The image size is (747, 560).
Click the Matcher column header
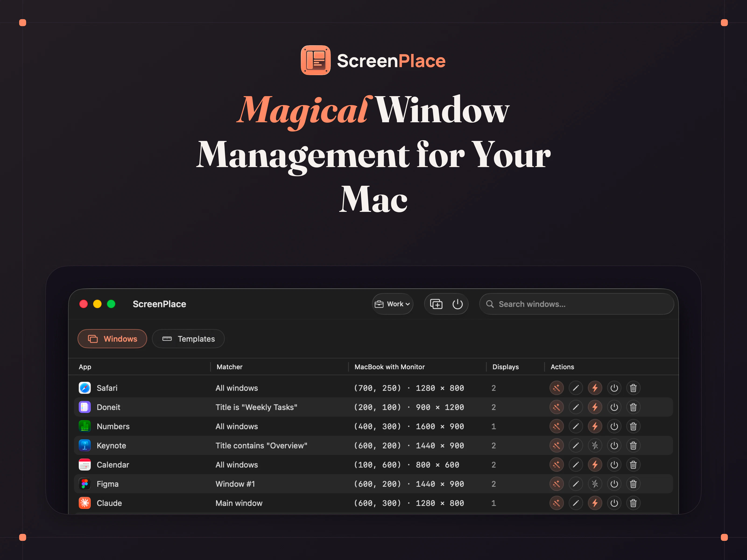click(230, 367)
